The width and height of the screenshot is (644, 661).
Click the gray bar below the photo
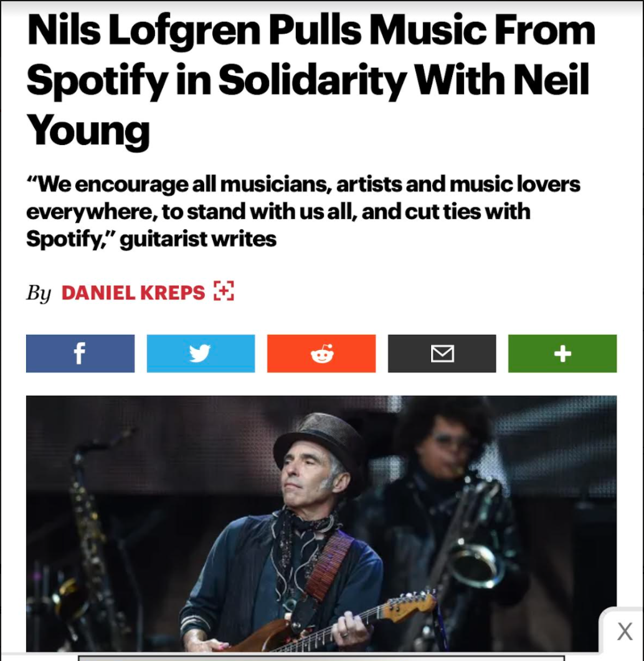(321, 658)
